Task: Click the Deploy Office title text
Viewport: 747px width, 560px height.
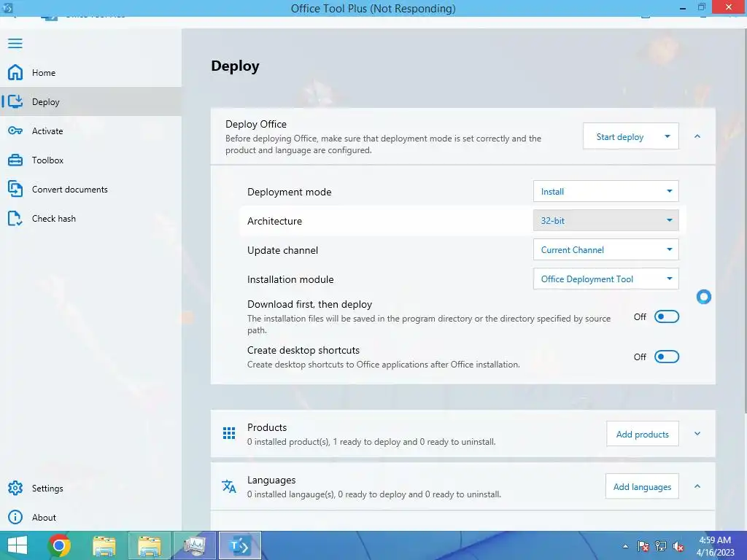Action: 256,124
